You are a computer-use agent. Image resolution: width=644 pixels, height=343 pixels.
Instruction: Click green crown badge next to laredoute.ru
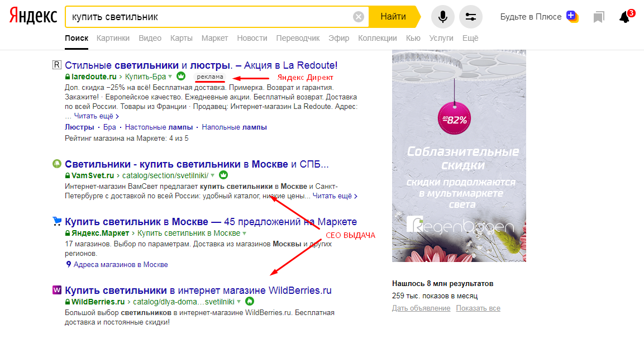click(181, 77)
